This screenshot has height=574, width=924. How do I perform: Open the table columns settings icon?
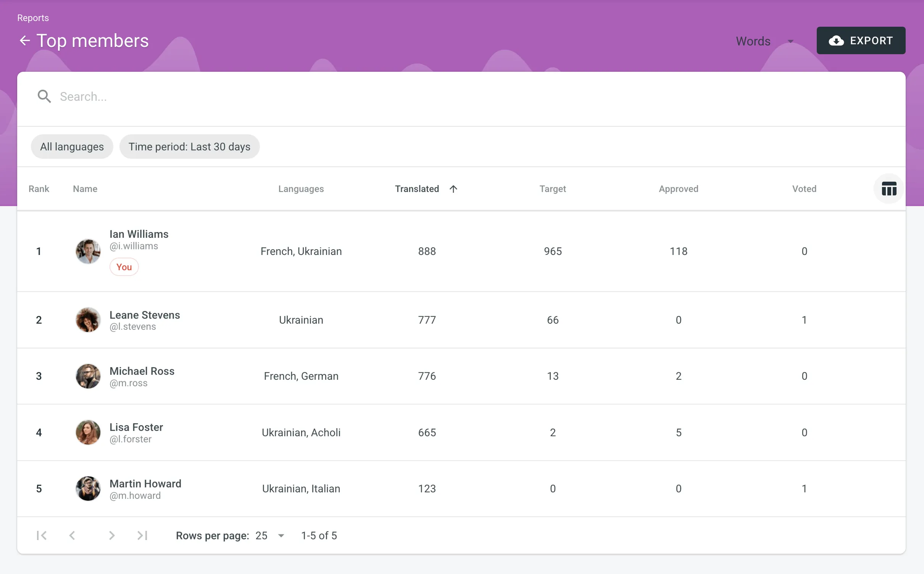[x=889, y=189]
